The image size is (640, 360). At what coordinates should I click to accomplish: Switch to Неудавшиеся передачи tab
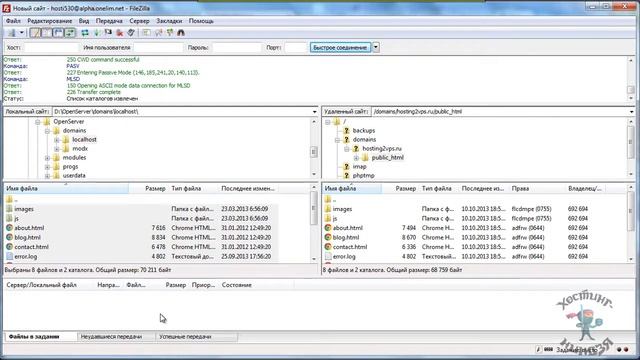tap(111, 337)
